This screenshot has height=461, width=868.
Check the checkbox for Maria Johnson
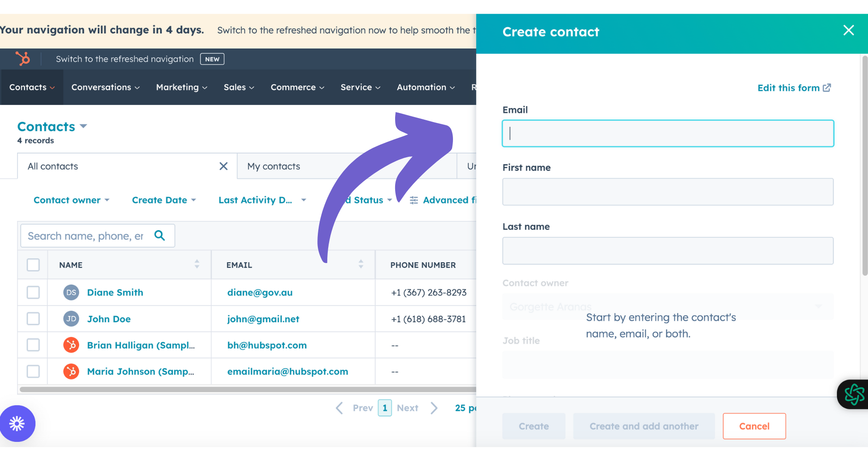pos(33,371)
